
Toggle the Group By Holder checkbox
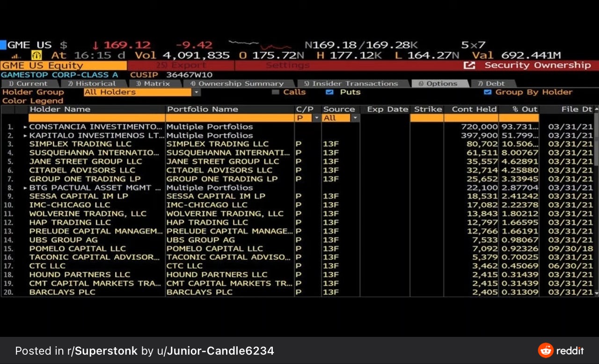488,92
